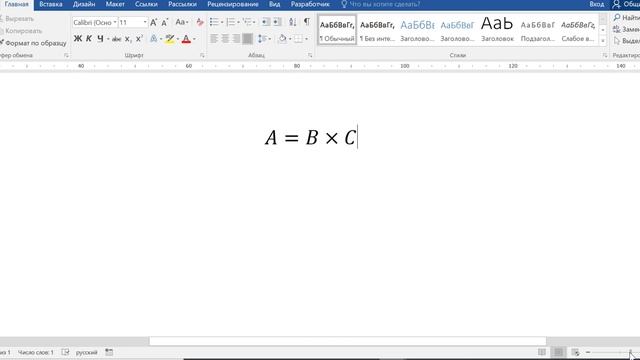Expand the font color dropdown arrow
This screenshot has height=360, width=640.
click(194, 39)
